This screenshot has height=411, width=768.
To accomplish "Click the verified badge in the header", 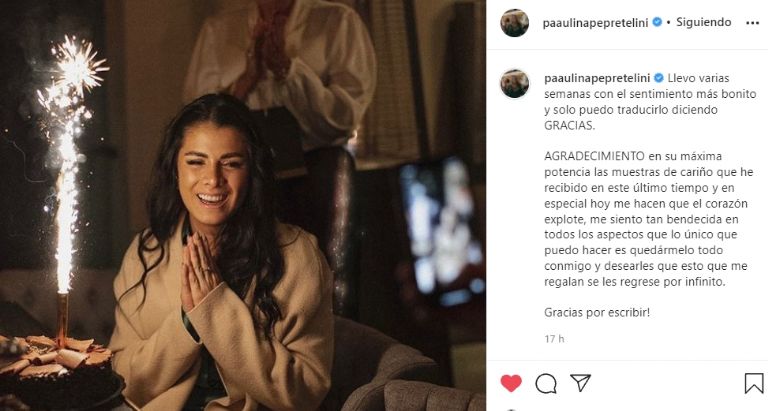I will pyautogui.click(x=657, y=22).
